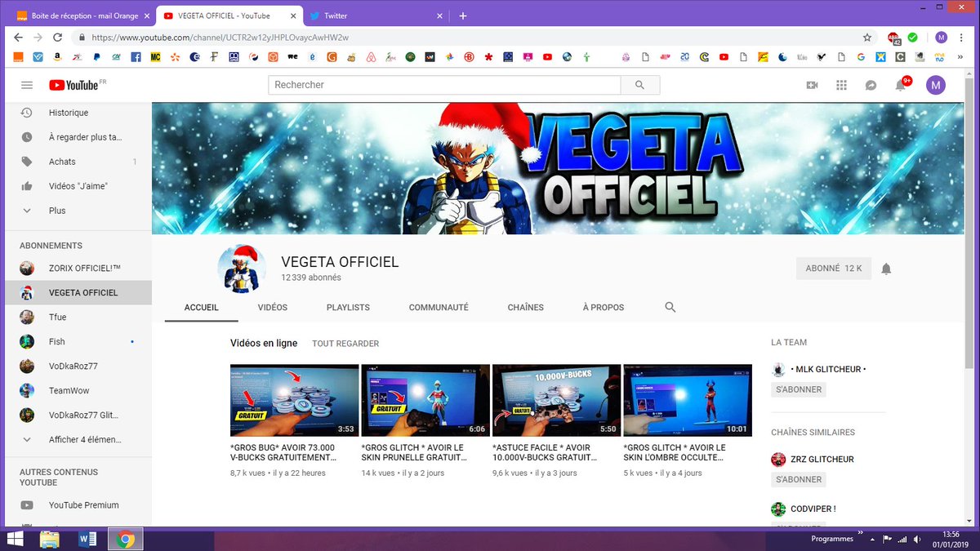This screenshot has width=980, height=551.
Task: Open ZORIX OFFICIEL subscription
Action: pos(77,268)
